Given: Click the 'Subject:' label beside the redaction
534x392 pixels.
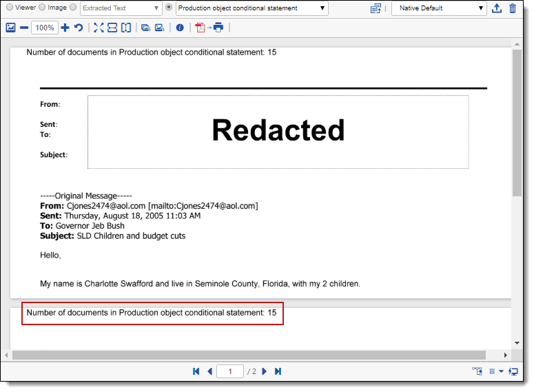Looking at the screenshot, I should [x=54, y=154].
